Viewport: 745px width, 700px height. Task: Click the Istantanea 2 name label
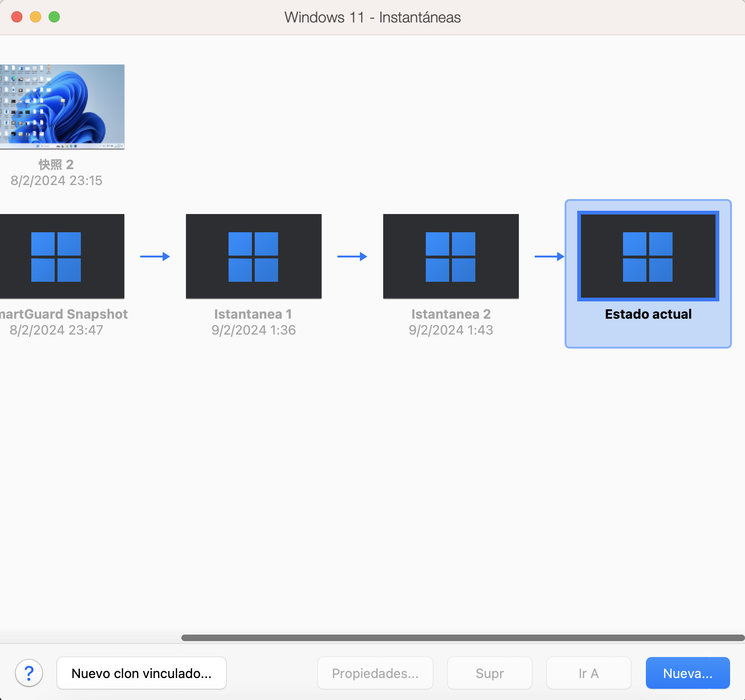(x=451, y=314)
